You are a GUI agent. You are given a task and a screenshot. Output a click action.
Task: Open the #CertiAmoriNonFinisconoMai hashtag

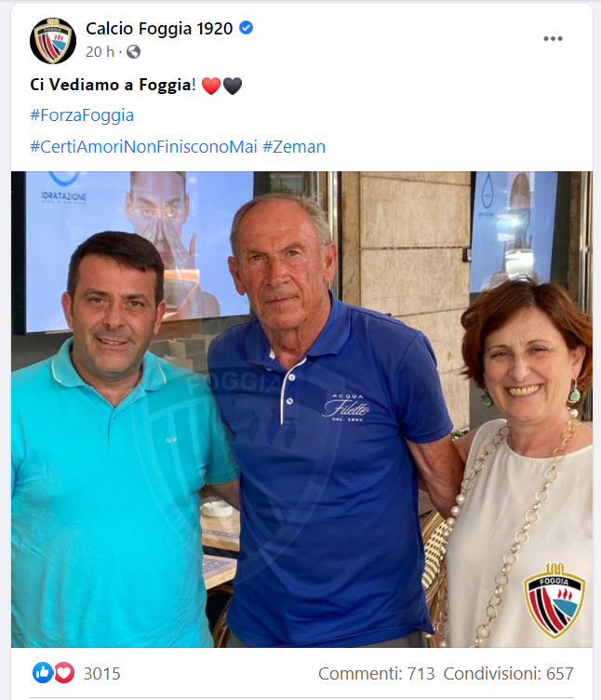[143, 147]
